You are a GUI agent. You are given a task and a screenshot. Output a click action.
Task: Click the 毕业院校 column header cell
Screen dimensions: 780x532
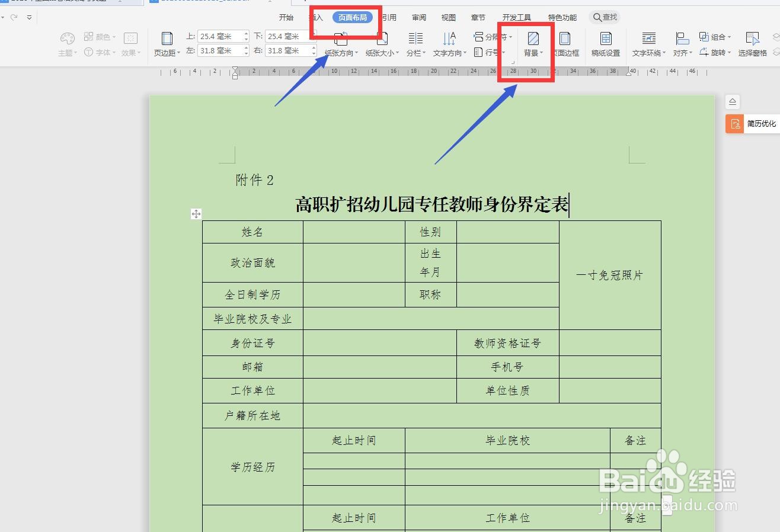pos(508,441)
